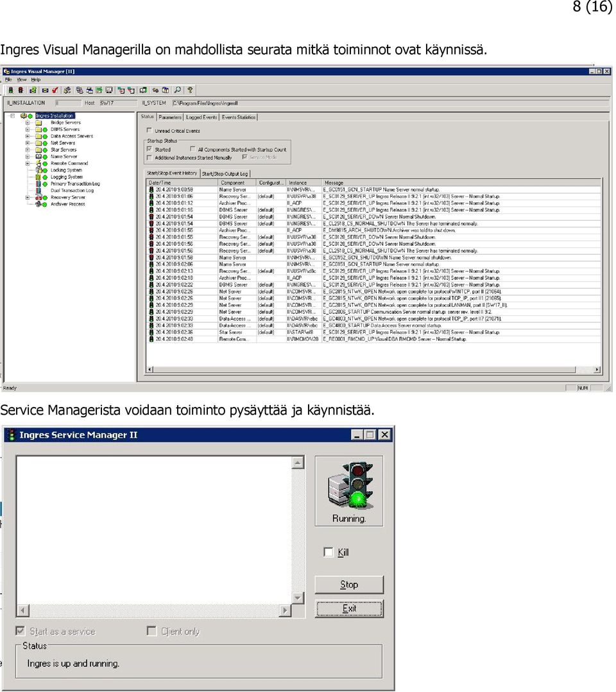
Task: Toggle the Started checkbox in Startup Status
Action: [149, 149]
